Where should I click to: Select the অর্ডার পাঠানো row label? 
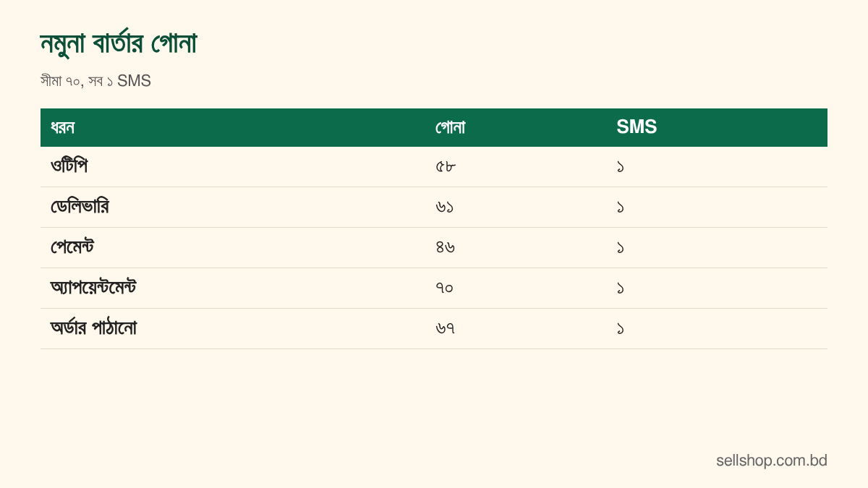click(93, 328)
